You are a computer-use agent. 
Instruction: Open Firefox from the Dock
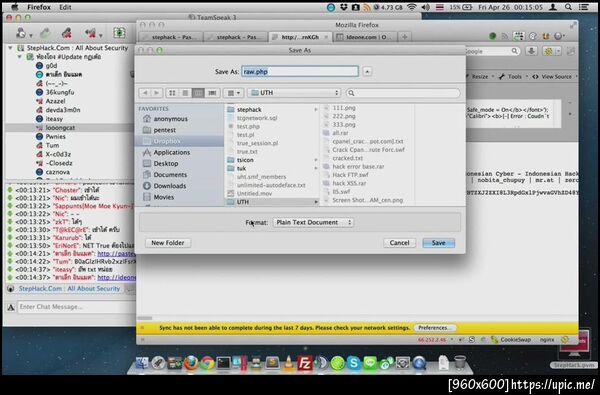[x=191, y=363]
